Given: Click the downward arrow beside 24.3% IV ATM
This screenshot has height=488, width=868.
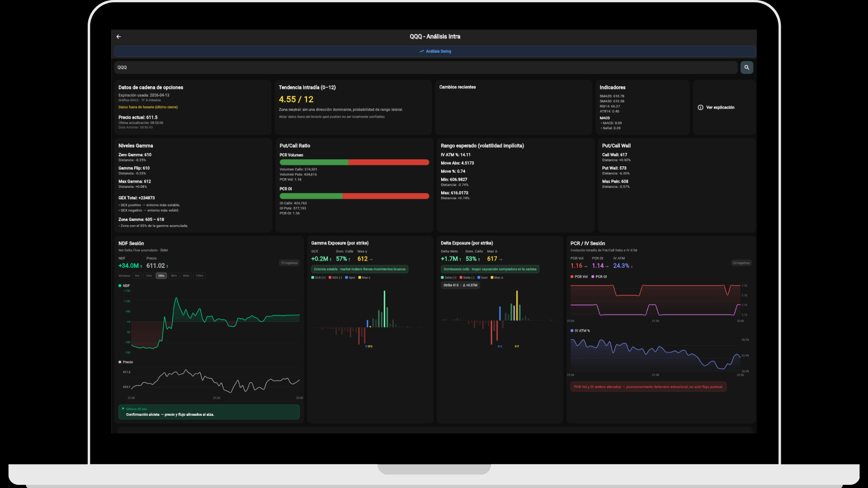Looking at the screenshot, I should pyautogui.click(x=631, y=266).
